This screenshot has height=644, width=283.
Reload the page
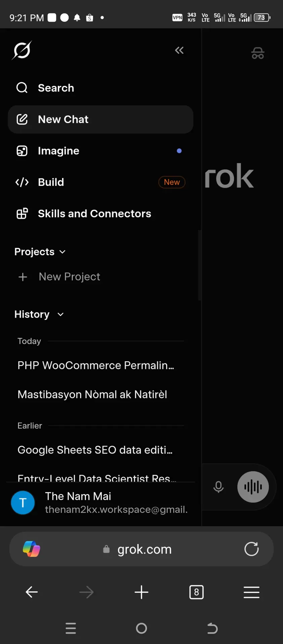(251, 549)
